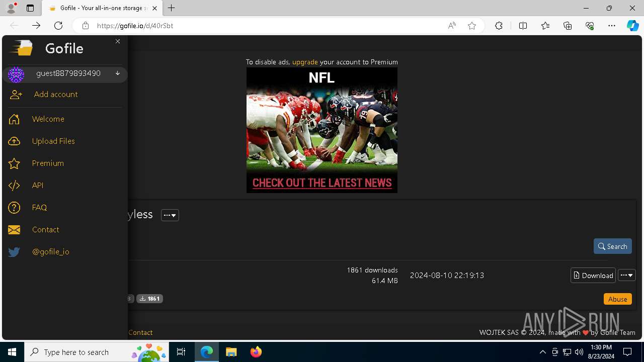Viewport: 644px width, 362px height.
Task: Click the Upload Files cloud icon
Action: click(x=14, y=141)
